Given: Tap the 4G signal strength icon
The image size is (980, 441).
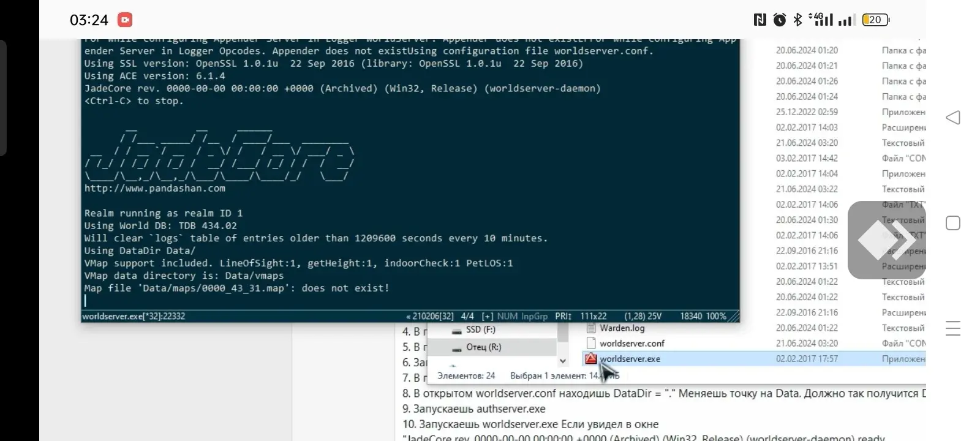Looking at the screenshot, I should point(821,20).
